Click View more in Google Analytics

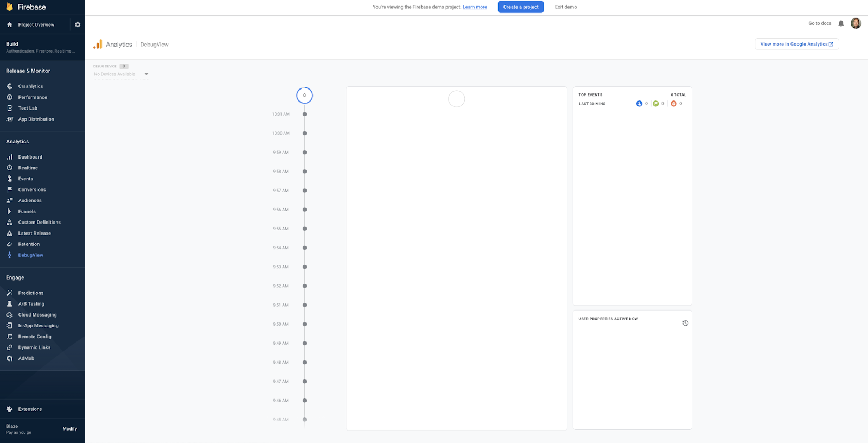796,44
